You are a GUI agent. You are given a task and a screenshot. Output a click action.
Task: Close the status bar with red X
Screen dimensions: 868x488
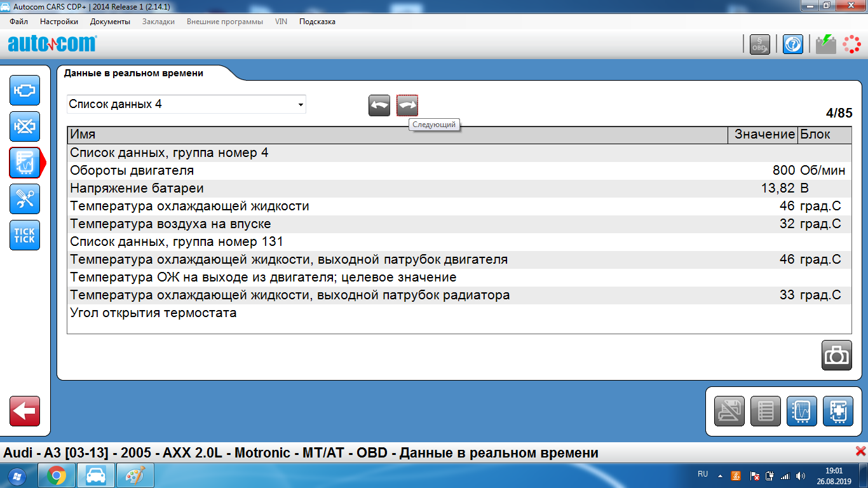861,452
